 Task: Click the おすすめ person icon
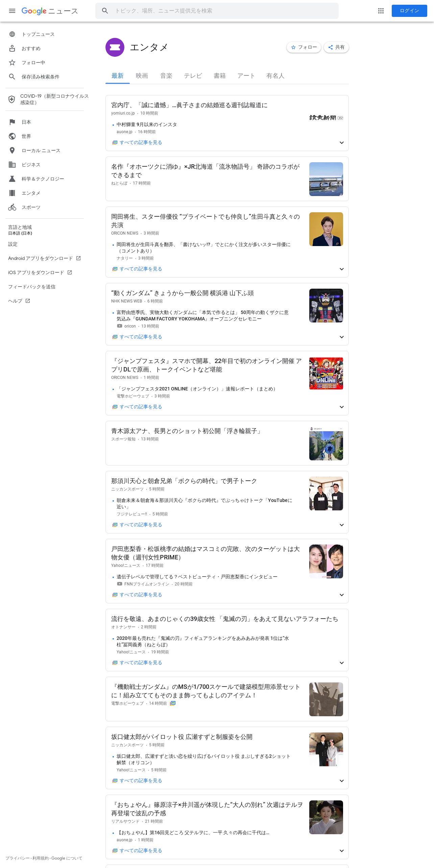pyautogui.click(x=12, y=48)
